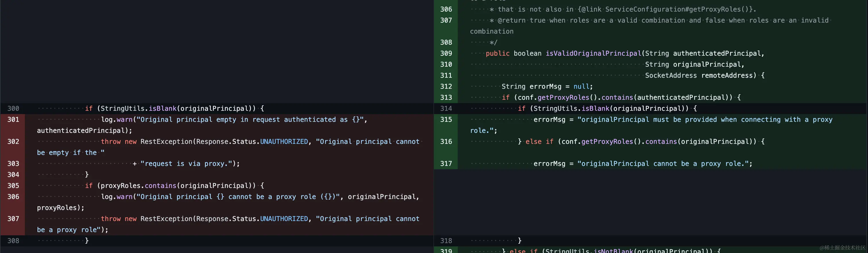Click right added line number 312
This screenshot has height=253, width=868.
446,87
